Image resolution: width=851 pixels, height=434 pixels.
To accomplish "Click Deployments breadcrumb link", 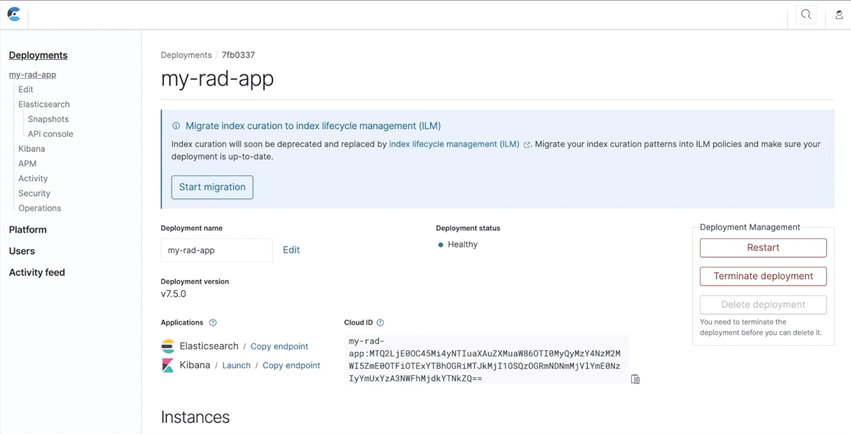I will pyautogui.click(x=186, y=55).
